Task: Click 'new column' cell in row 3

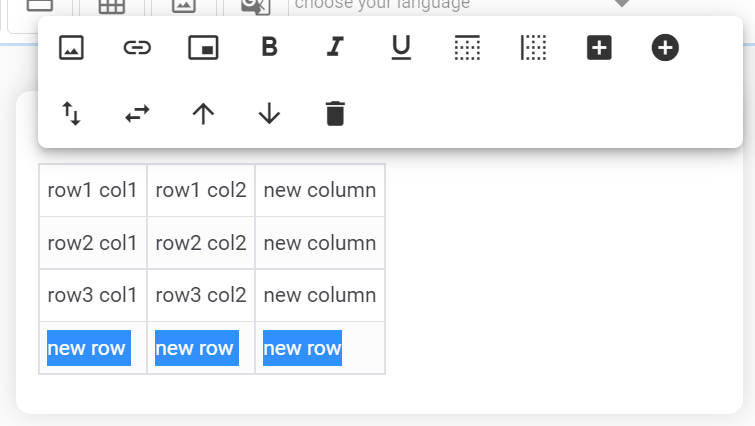Action: (x=320, y=295)
